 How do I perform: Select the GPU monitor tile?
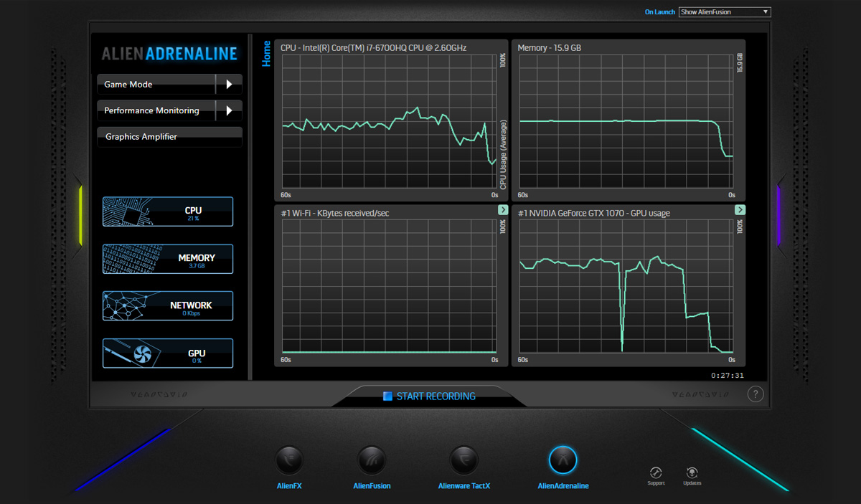(x=168, y=353)
